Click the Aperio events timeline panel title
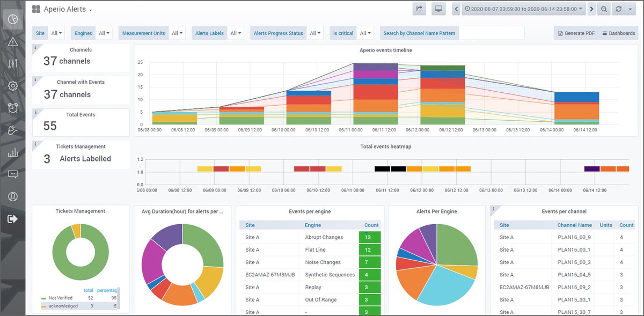 [x=386, y=50]
